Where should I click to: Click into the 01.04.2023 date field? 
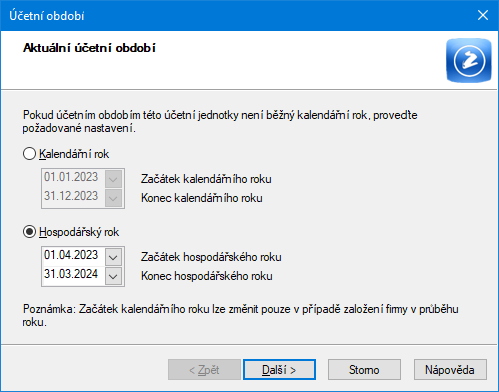[73, 256]
